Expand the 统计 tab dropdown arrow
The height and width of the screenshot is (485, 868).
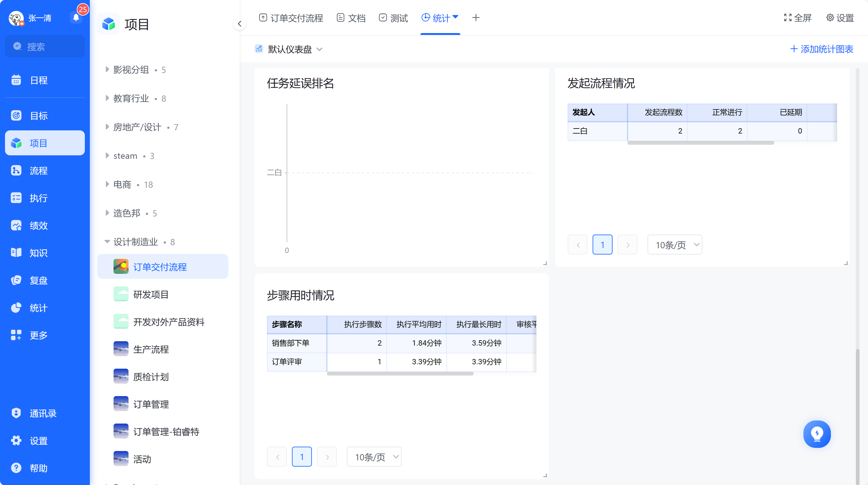click(455, 17)
